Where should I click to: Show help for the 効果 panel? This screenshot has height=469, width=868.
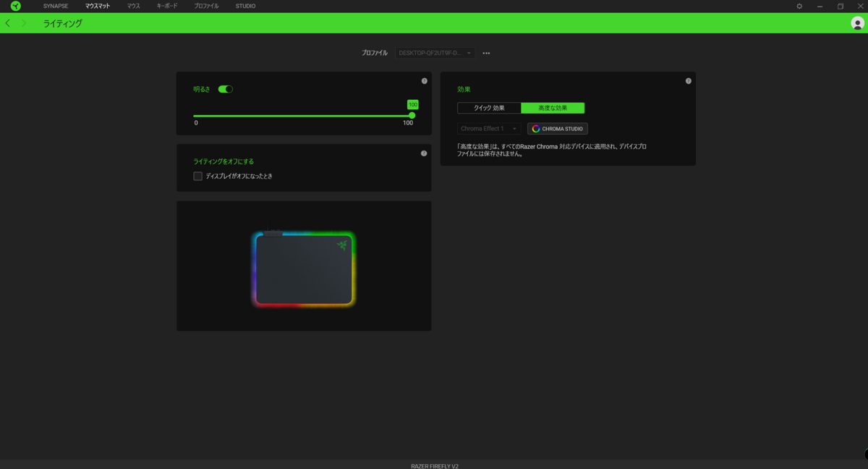(x=689, y=81)
